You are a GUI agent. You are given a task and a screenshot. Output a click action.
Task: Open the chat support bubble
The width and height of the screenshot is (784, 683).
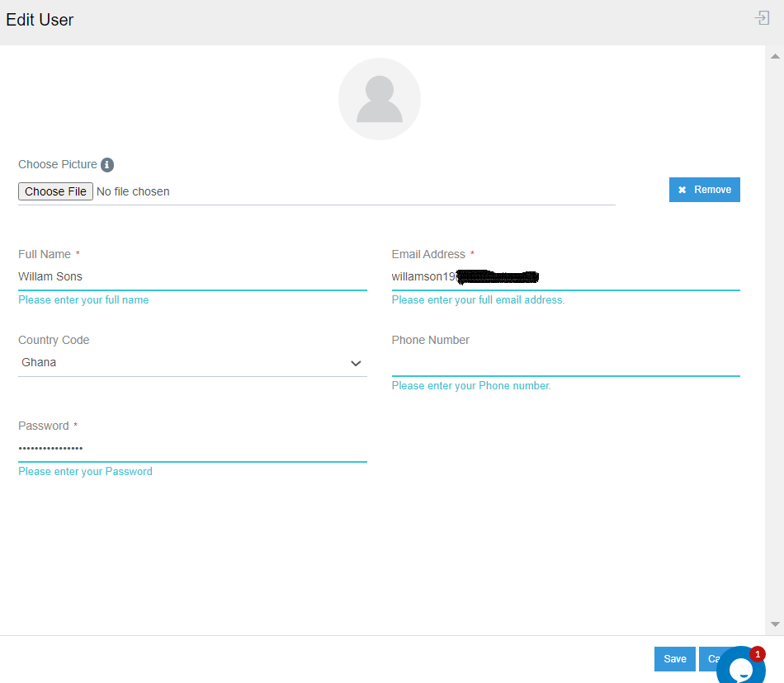(739, 668)
